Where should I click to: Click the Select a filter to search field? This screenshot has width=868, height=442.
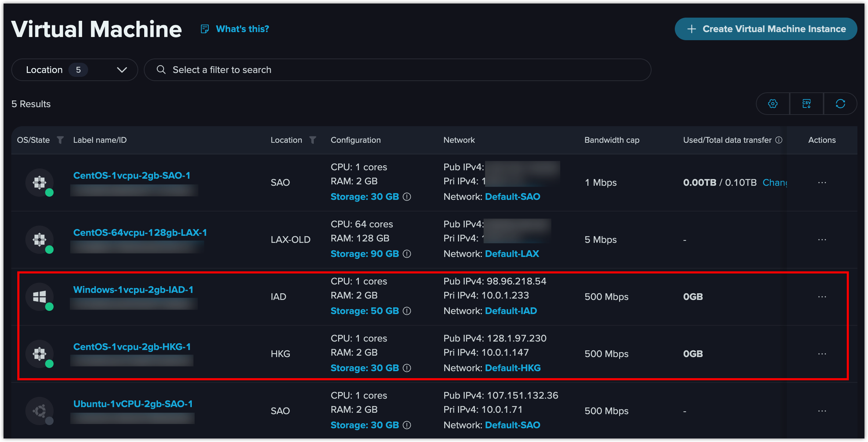tap(397, 70)
